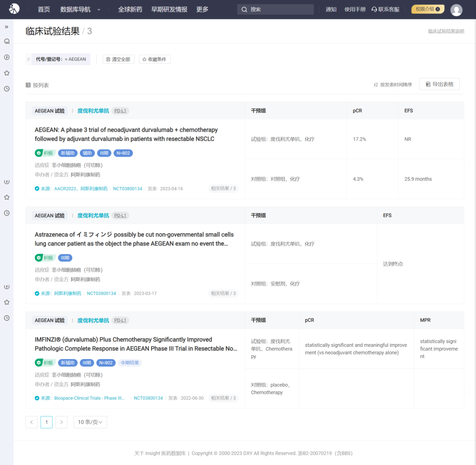Expand the left sidebar with double-chevron icon
Image resolution: width=476 pixels, height=465 pixels.
(x=7, y=27)
